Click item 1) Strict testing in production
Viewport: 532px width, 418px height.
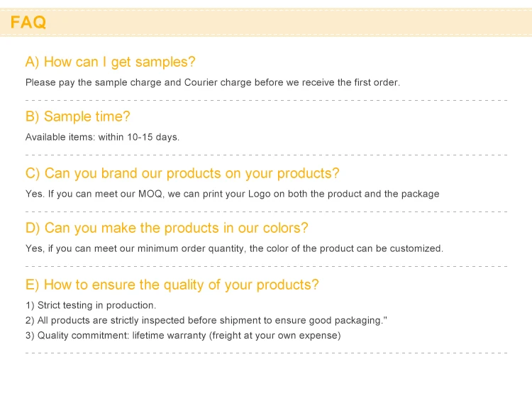click(91, 305)
